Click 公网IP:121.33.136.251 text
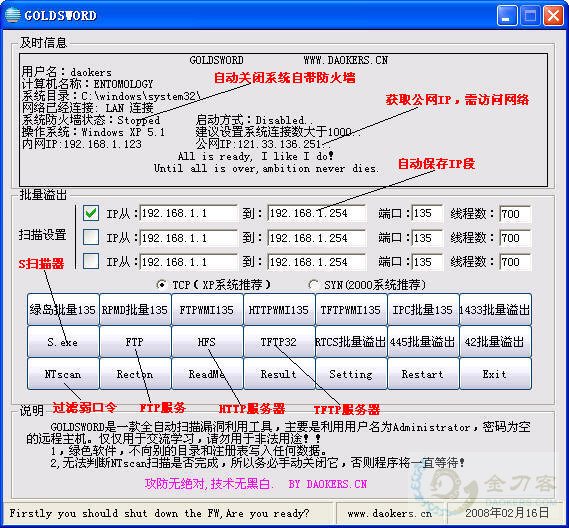 (x=258, y=144)
